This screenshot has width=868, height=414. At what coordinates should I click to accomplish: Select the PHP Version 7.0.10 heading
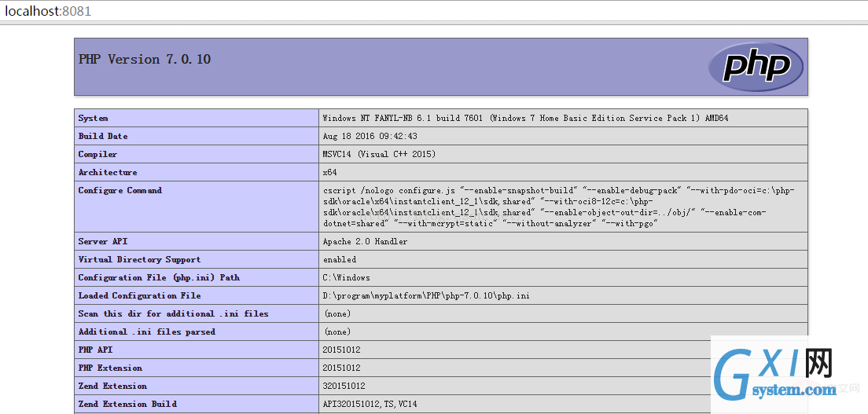click(145, 59)
